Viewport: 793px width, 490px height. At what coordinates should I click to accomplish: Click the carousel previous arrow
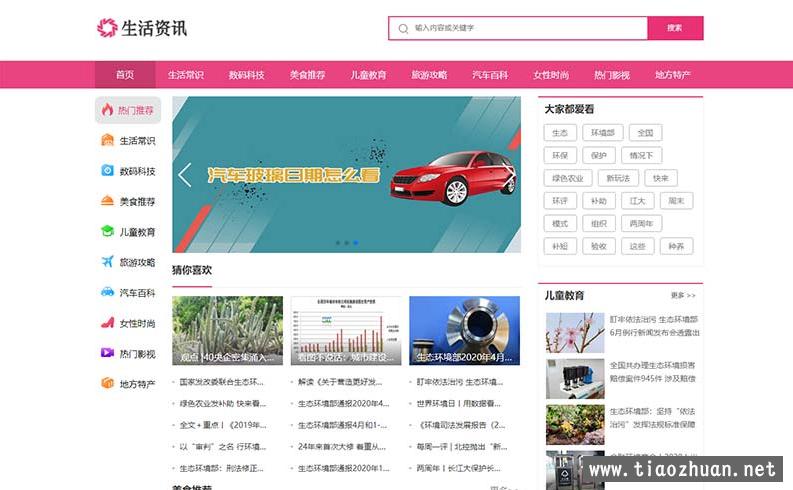[x=185, y=175]
